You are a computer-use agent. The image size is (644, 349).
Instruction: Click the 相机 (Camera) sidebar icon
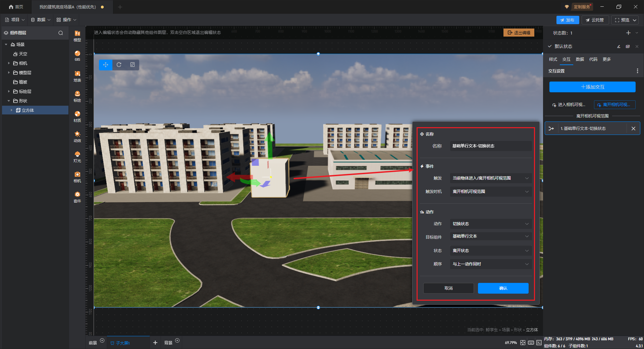click(77, 177)
